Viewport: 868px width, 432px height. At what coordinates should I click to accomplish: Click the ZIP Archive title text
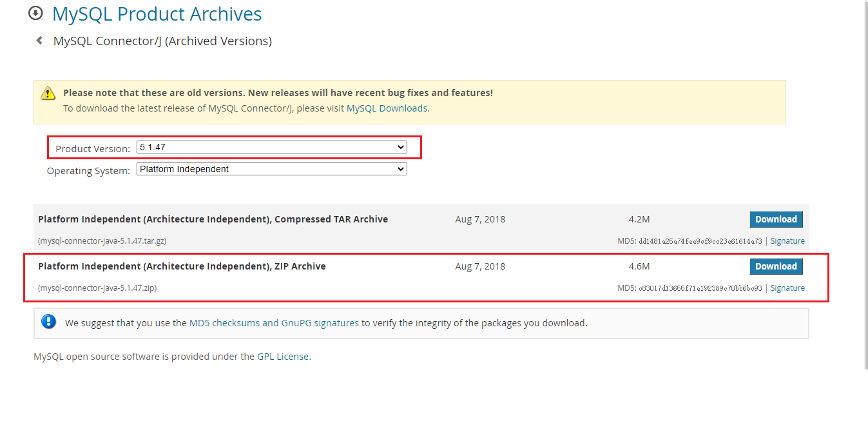[x=182, y=266]
